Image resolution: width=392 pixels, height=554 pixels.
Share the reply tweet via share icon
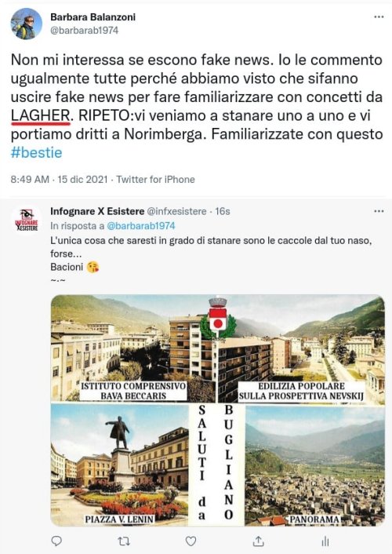click(x=258, y=541)
